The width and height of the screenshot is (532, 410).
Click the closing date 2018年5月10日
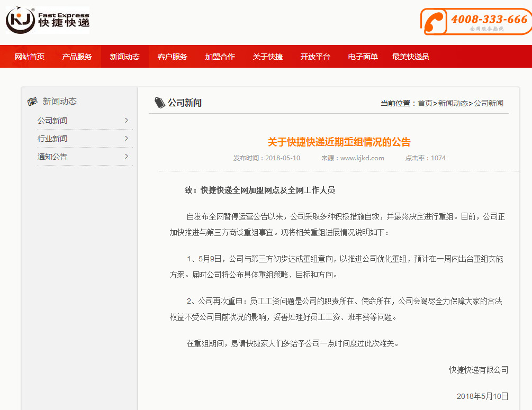pyautogui.click(x=482, y=396)
